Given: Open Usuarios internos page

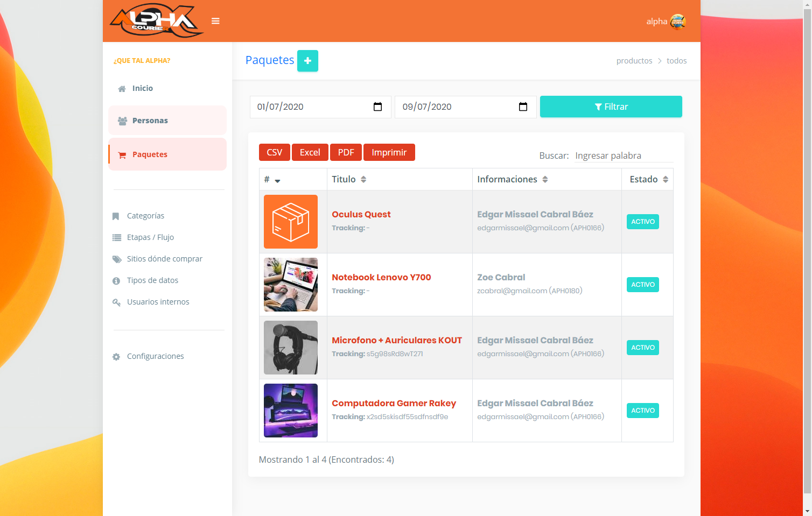Looking at the screenshot, I should click(158, 302).
